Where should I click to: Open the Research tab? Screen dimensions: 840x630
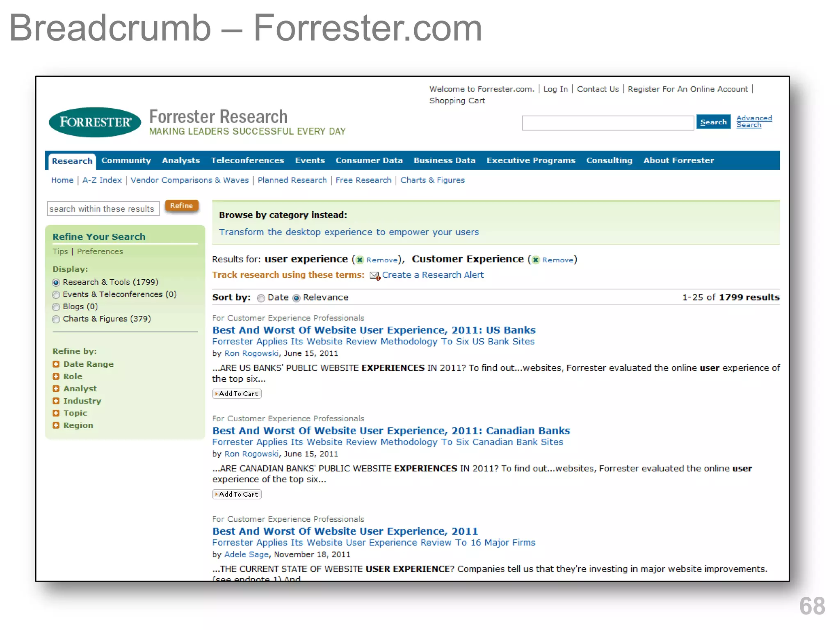point(72,161)
